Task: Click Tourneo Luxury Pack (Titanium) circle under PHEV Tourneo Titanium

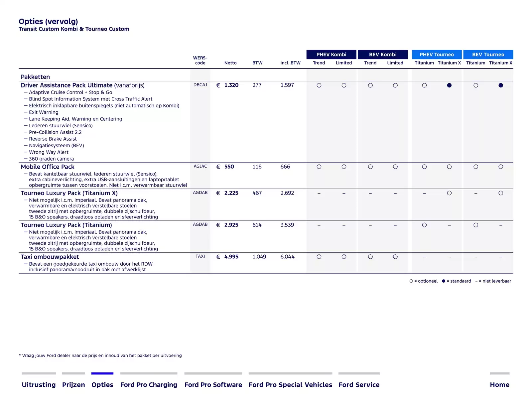Action: point(424,225)
